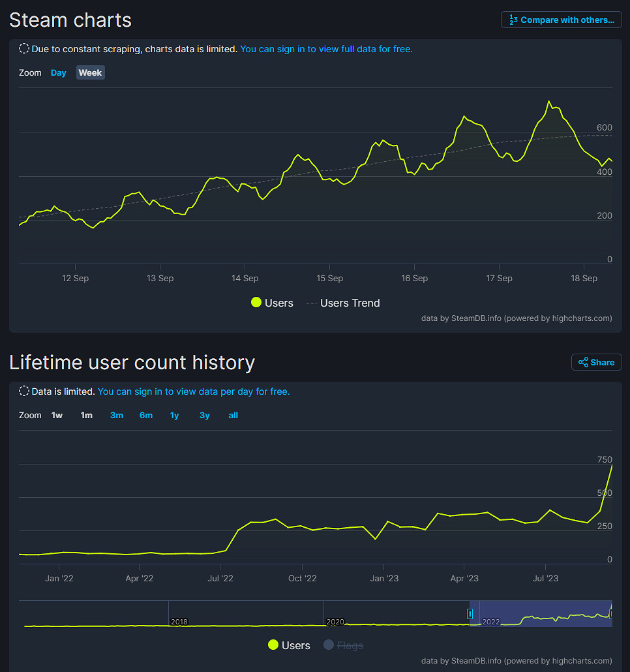Show all lifetime history with all zoom
Viewport: 630px width, 672px height.
(x=233, y=415)
